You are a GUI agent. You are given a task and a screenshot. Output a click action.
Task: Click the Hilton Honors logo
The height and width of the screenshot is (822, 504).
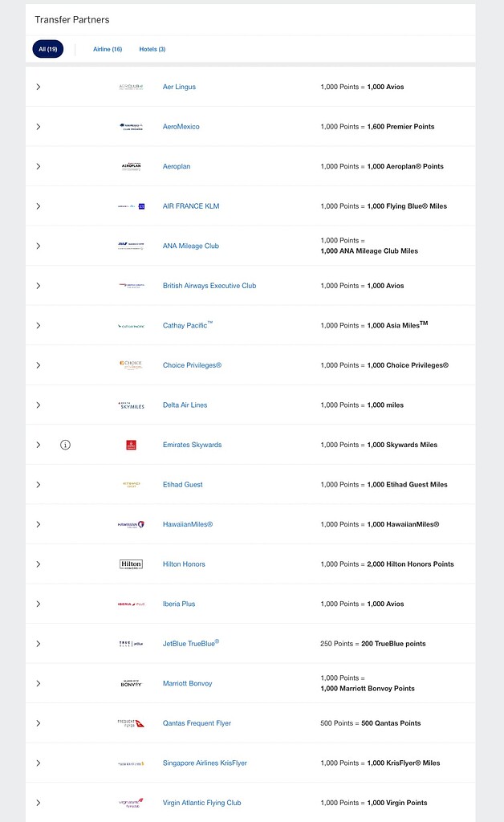pos(131,564)
